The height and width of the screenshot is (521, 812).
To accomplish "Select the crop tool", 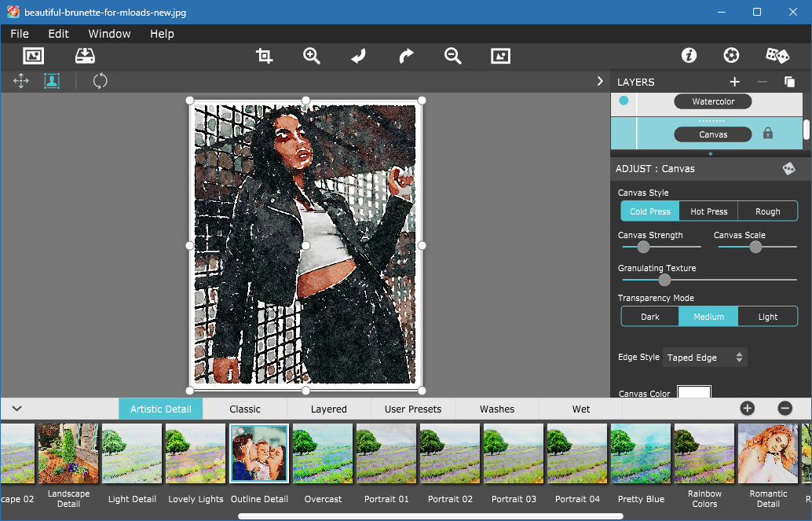I will [x=264, y=56].
